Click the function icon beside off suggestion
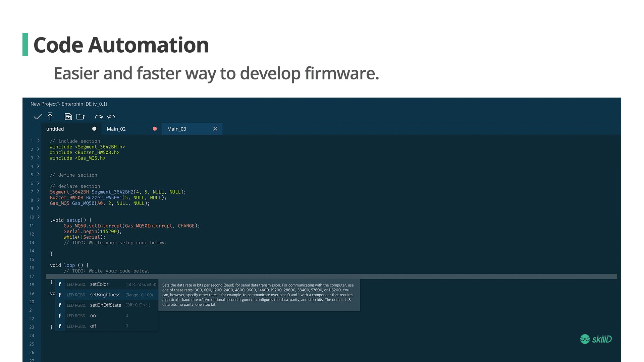644x362 pixels. [60, 326]
